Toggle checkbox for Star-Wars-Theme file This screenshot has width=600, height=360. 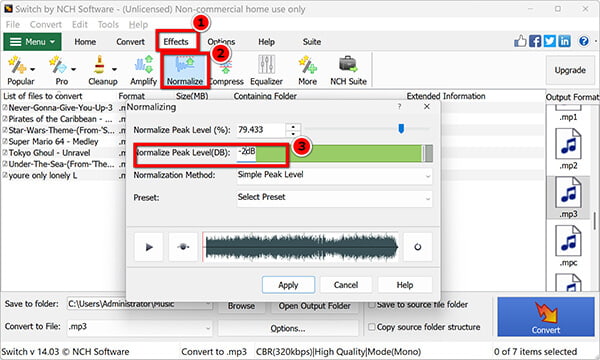point(5,130)
